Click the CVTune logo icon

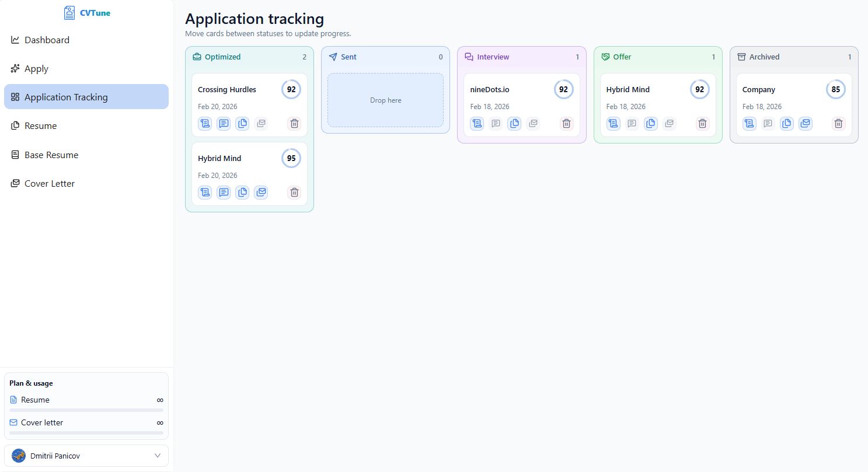(x=69, y=13)
